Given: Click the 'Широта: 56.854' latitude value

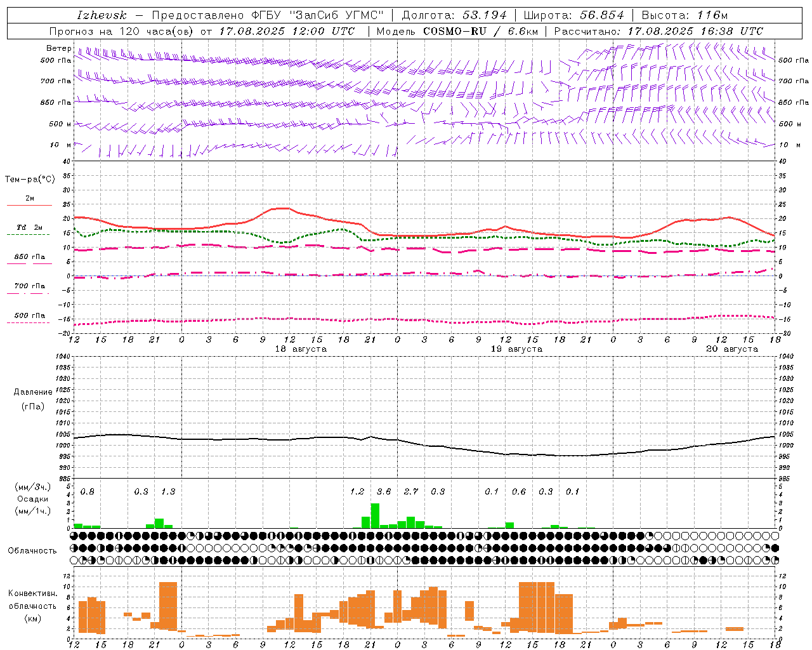Looking at the screenshot, I should point(573,15).
